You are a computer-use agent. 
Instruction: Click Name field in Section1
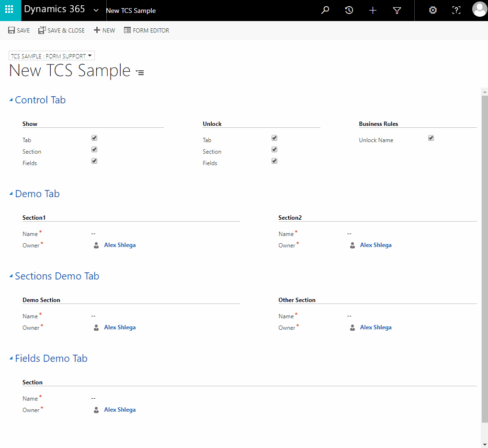pyautogui.click(x=131, y=234)
